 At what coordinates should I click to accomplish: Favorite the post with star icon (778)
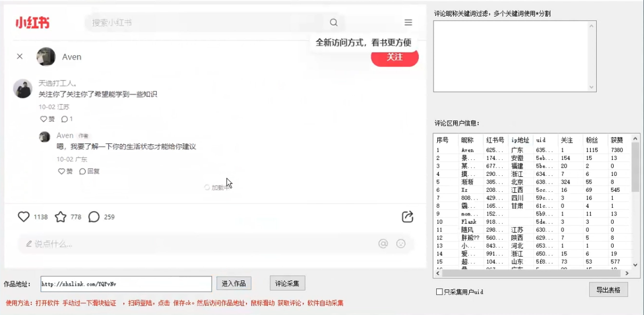pos(61,217)
